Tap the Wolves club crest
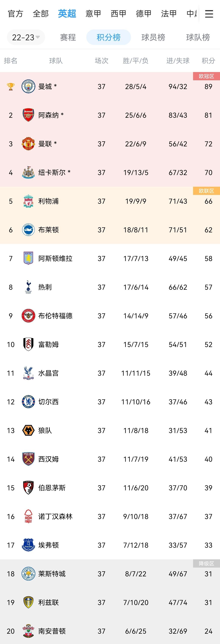Viewport: 220px width, 644px height. (28, 431)
